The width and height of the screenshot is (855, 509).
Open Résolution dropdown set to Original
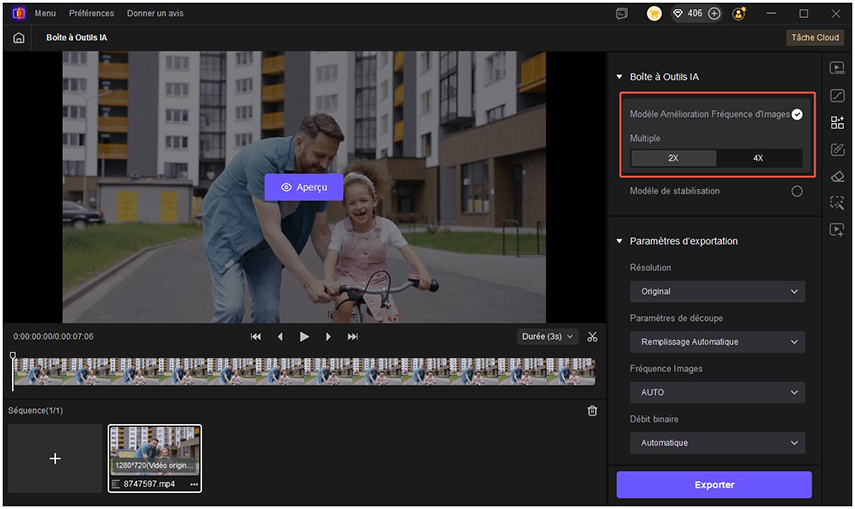point(717,291)
